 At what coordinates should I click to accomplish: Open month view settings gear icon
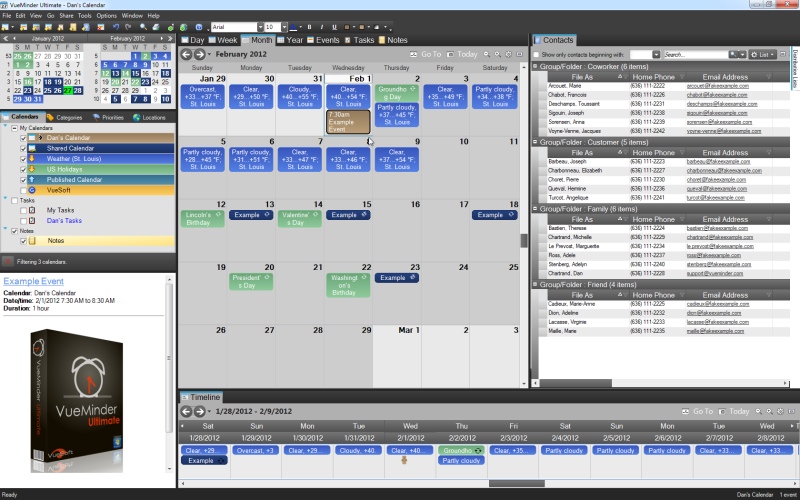(x=508, y=54)
